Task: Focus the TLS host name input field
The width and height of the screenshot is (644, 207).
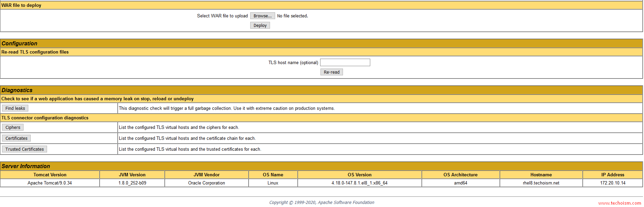Action: coord(345,62)
